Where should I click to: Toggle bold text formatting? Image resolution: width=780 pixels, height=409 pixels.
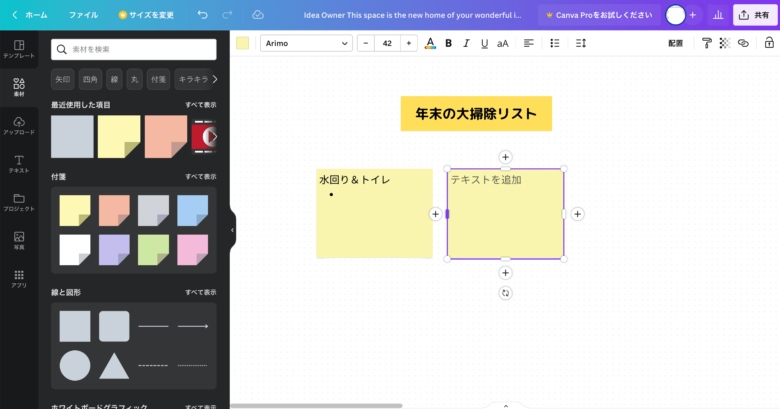448,43
